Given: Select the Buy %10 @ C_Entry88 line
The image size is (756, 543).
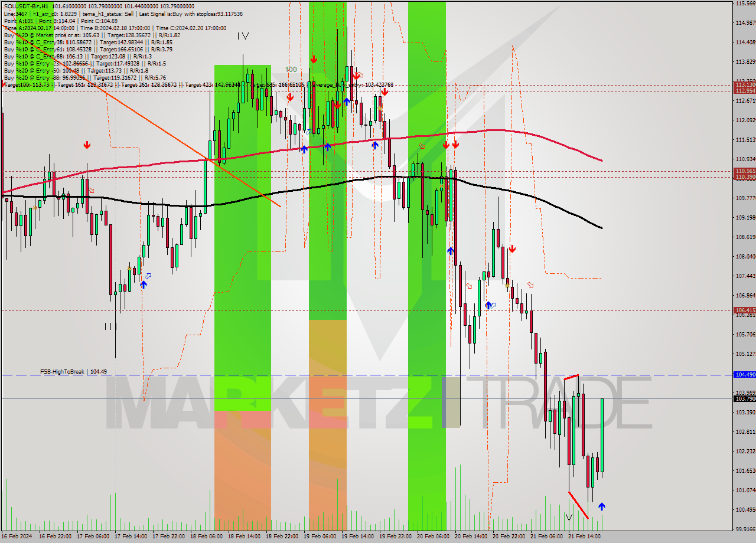Looking at the screenshot, I should pyautogui.click(x=77, y=57).
